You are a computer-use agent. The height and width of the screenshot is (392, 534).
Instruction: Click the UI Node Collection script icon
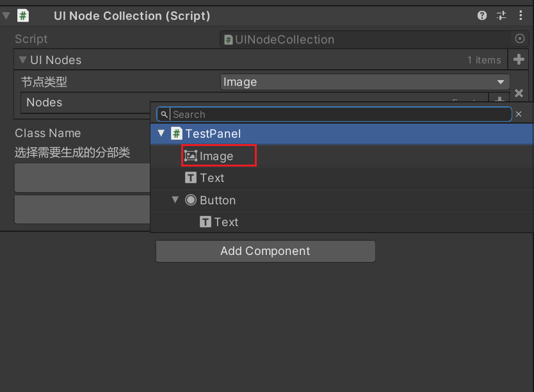(23, 15)
